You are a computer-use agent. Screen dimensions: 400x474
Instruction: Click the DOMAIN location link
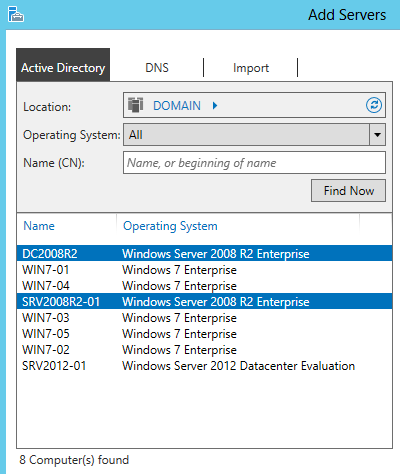click(177, 106)
